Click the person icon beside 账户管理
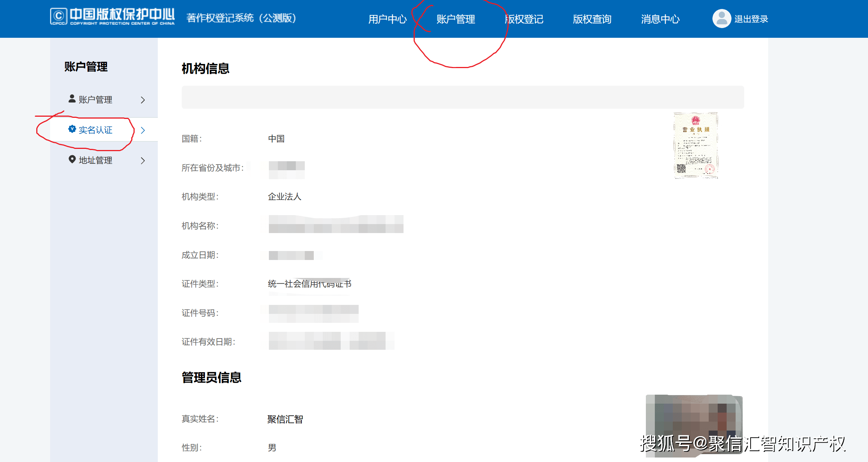This screenshot has height=462, width=868. click(x=72, y=99)
